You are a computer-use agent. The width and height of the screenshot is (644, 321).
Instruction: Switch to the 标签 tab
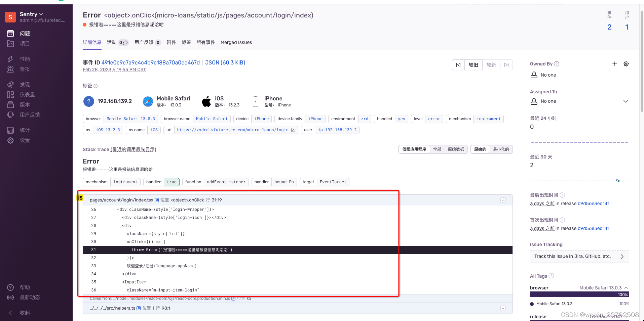click(186, 42)
